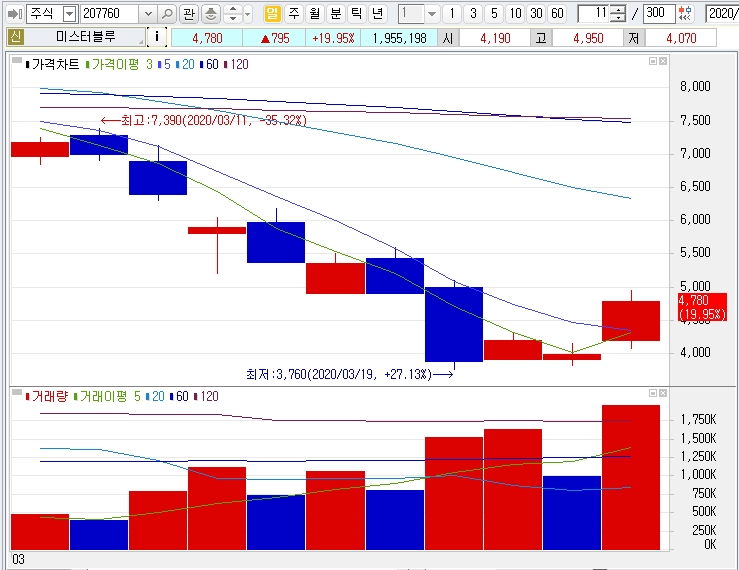Expand the stock code history dropdown
The image size is (739, 570).
click(x=148, y=14)
